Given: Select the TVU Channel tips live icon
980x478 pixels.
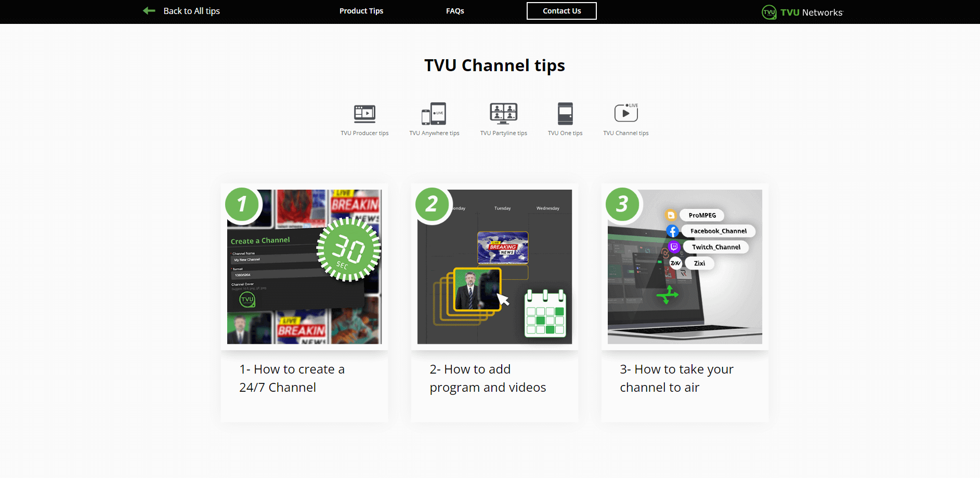Looking at the screenshot, I should click(625, 113).
